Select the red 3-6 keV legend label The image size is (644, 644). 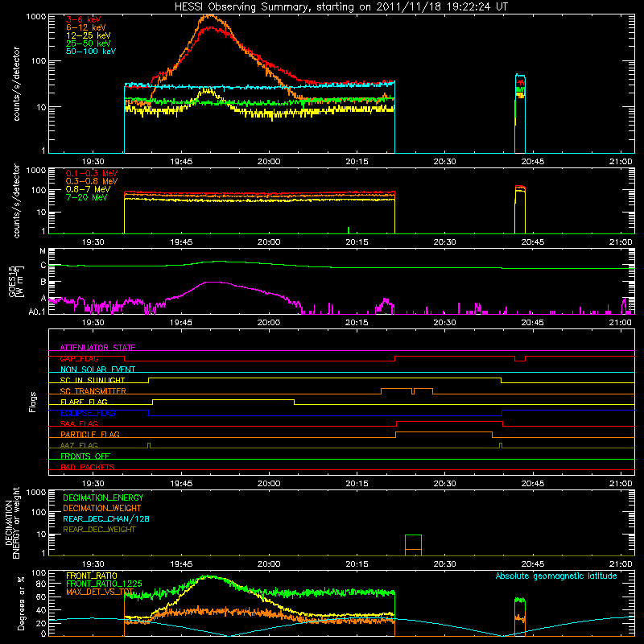pyautogui.click(x=83, y=19)
